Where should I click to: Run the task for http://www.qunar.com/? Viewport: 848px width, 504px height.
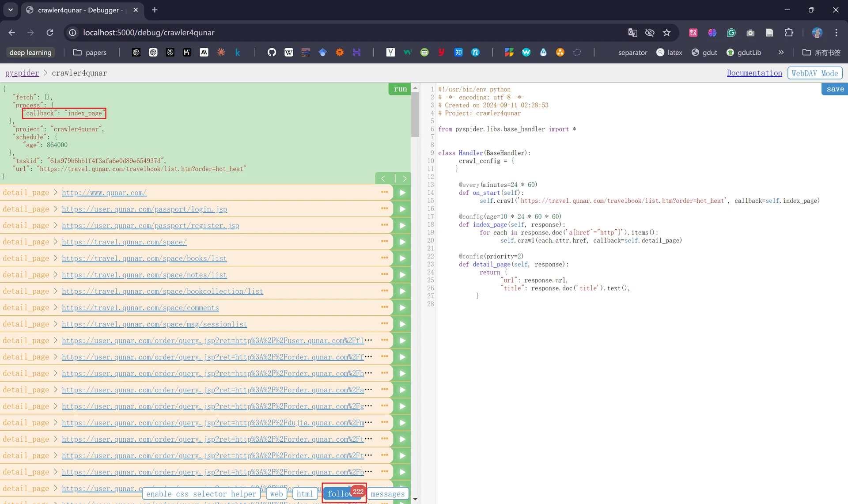pos(402,193)
